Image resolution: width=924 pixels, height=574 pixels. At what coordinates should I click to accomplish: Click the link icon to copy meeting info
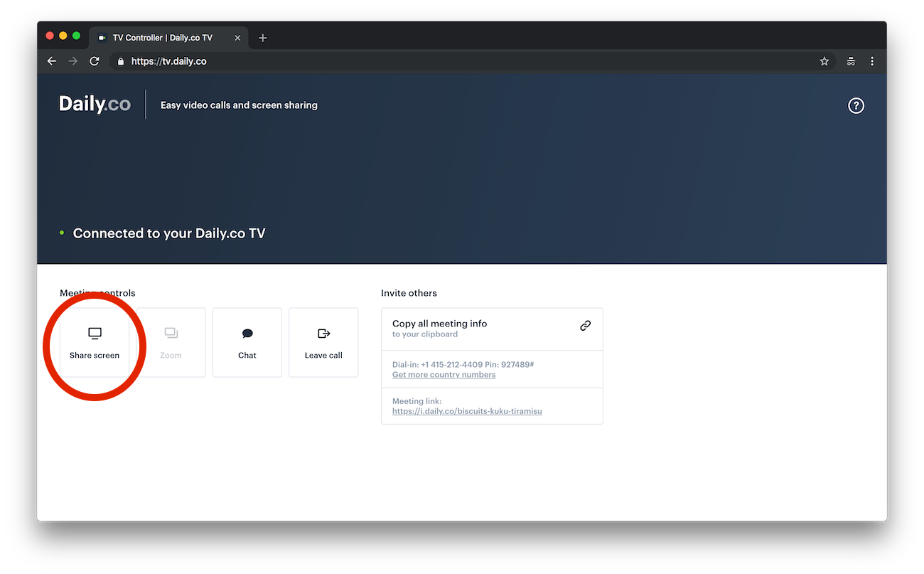click(x=585, y=326)
